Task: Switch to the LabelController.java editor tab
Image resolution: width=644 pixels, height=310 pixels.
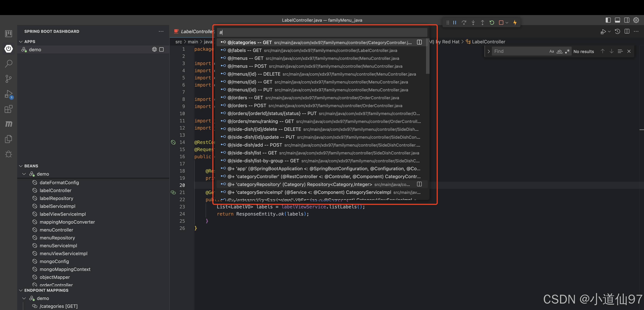Action: [196, 31]
